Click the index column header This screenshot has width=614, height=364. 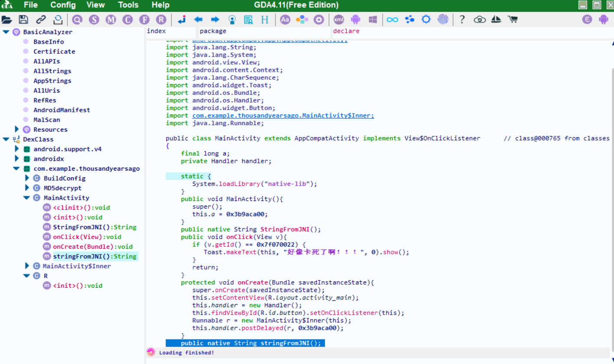(156, 31)
